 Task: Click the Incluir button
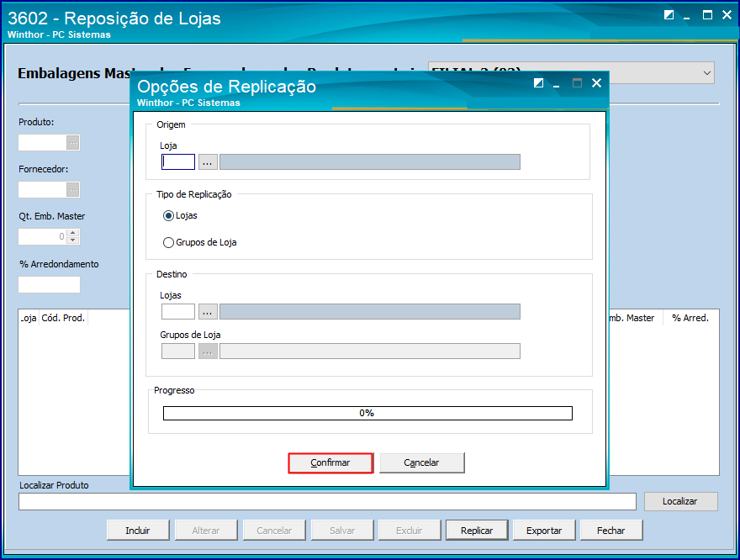(138, 531)
